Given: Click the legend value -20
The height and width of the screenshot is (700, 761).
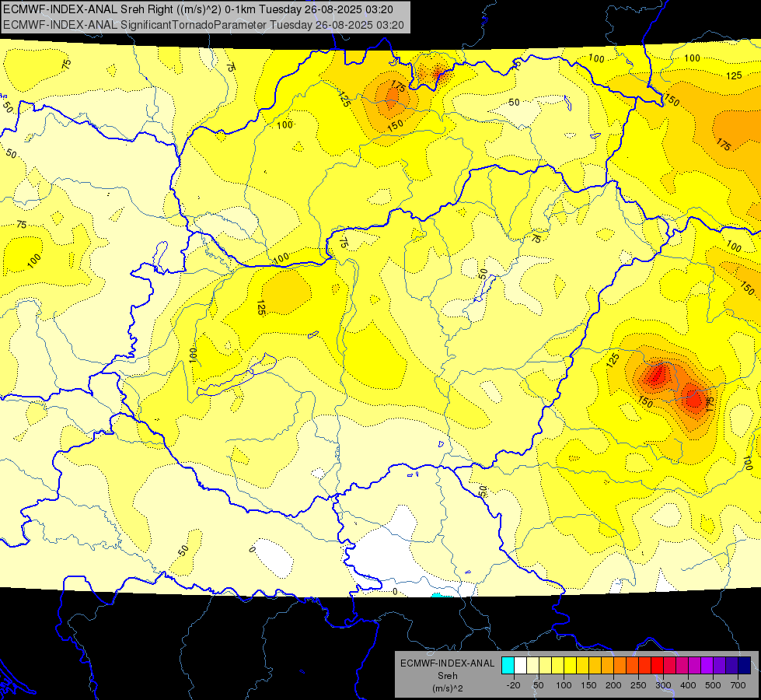Looking at the screenshot, I should [x=514, y=685].
